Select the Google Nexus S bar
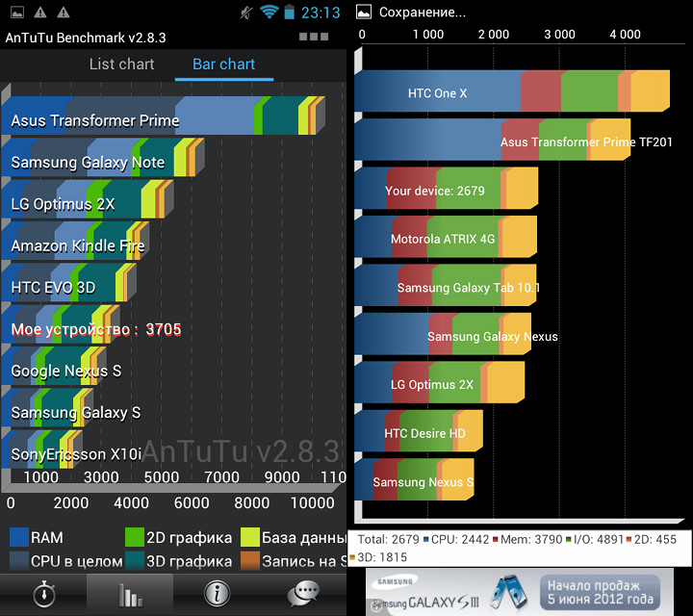 [54, 367]
